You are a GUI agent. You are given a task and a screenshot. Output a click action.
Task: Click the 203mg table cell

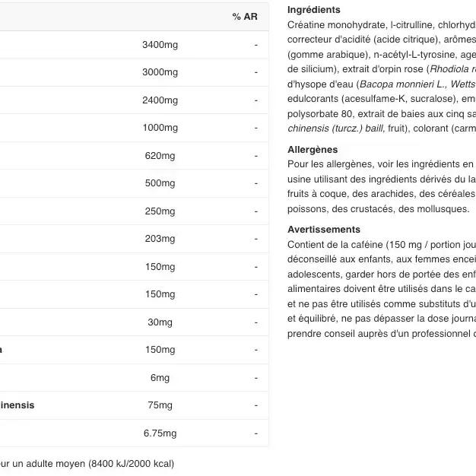pyautogui.click(x=160, y=239)
